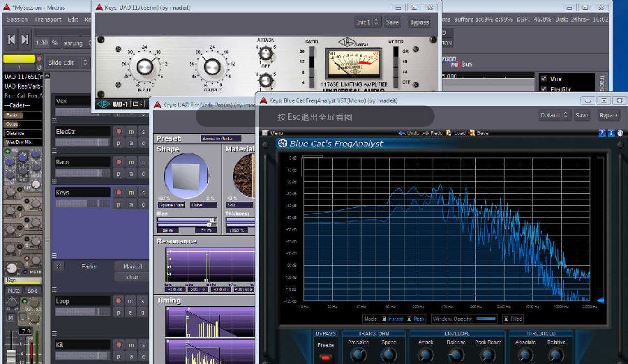Screen dimensions: 628x364
Task: Click the Mute button on the mixer strip
Action: (13, 290)
